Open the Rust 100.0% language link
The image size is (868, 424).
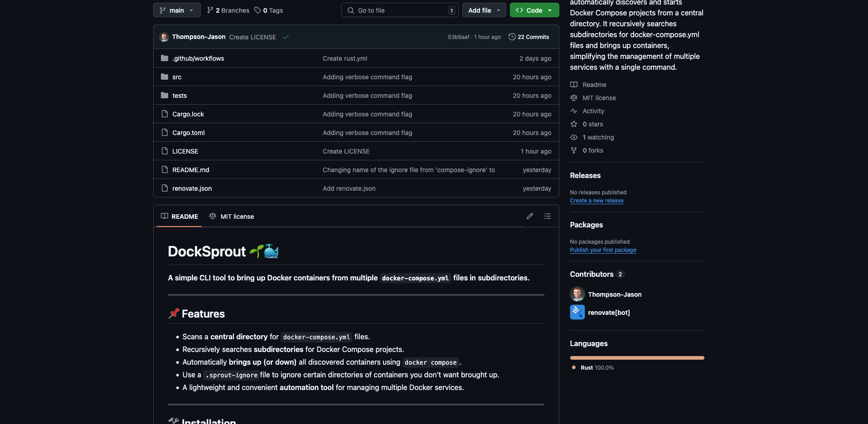pyautogui.click(x=593, y=368)
